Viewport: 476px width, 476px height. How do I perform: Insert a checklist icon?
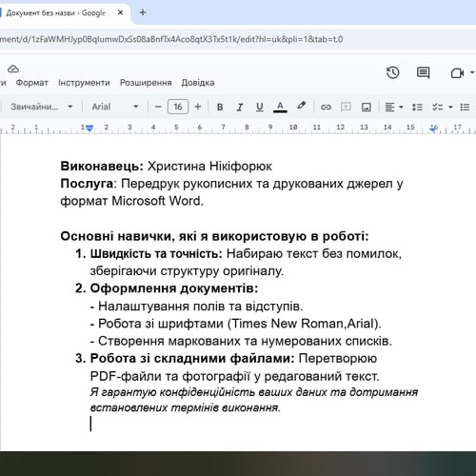click(438, 107)
